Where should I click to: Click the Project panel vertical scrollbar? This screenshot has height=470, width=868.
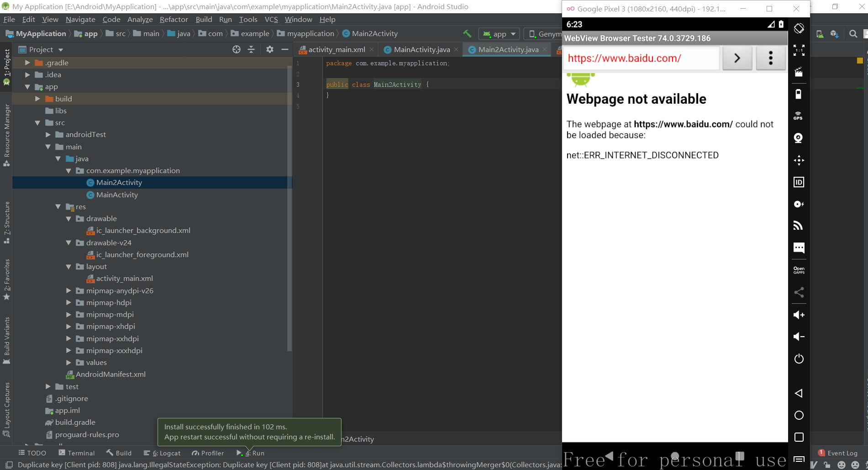click(289, 208)
